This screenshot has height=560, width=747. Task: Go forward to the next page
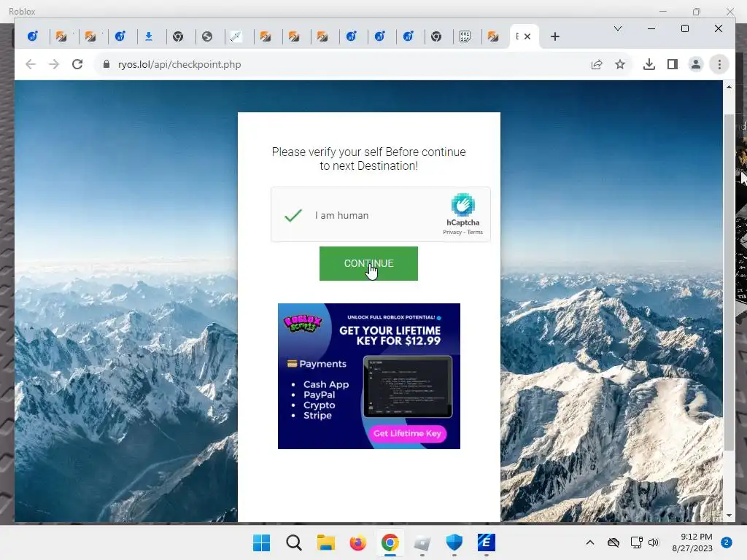point(54,64)
